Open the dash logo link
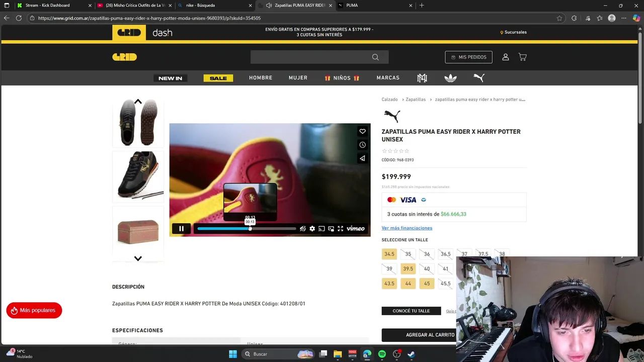 coord(162,33)
